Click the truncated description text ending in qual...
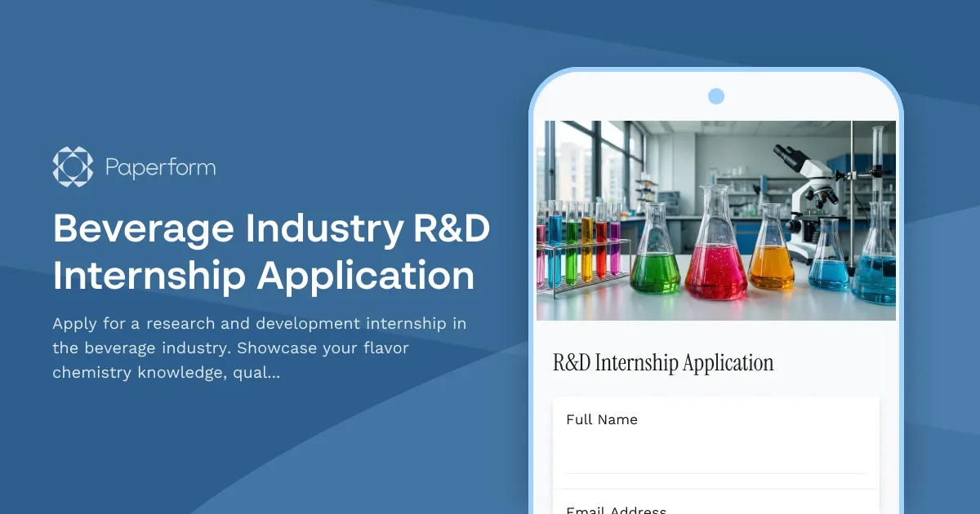The height and width of the screenshot is (514, 980). point(259,348)
